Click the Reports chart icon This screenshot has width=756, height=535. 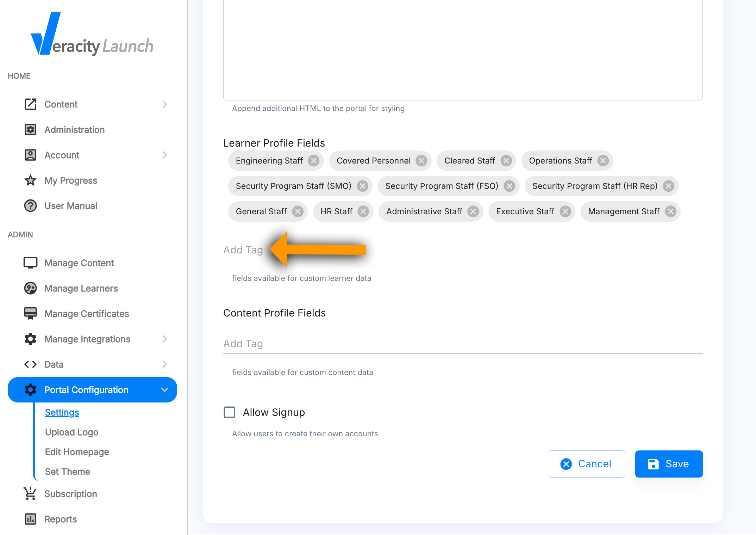point(30,519)
